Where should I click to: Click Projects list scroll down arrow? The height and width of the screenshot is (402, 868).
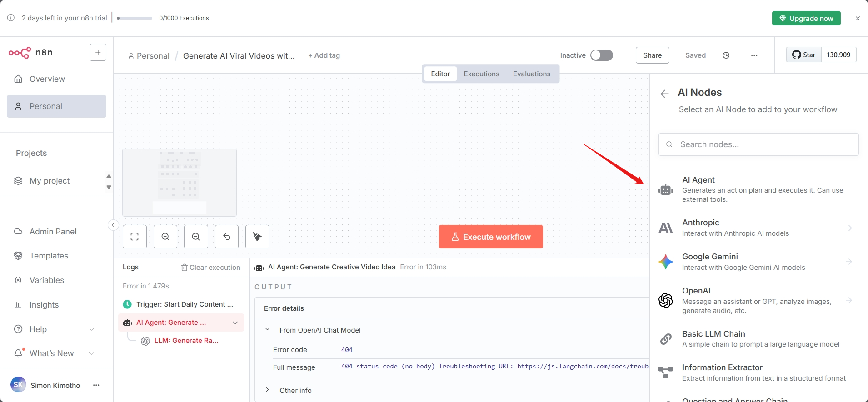[x=109, y=187]
